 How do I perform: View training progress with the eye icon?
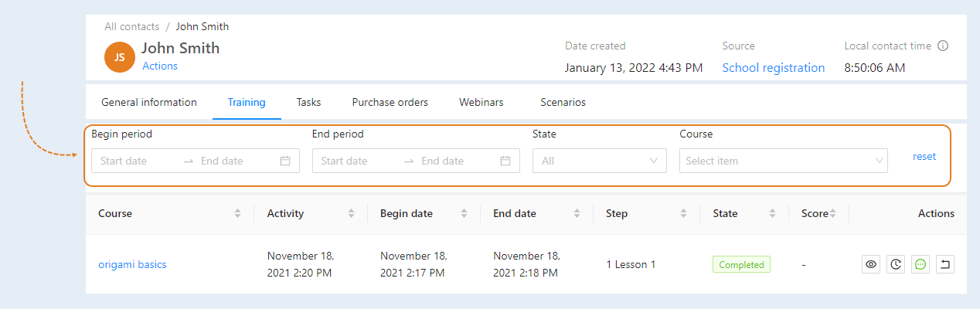(871, 264)
